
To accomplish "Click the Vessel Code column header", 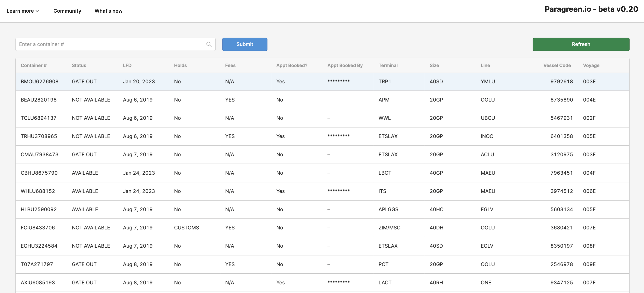I will [x=557, y=65].
